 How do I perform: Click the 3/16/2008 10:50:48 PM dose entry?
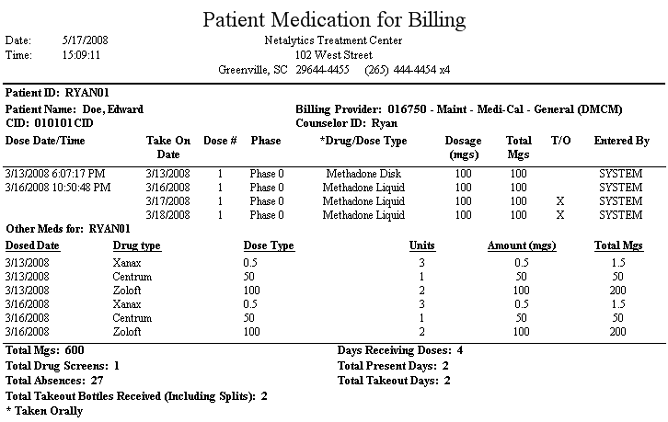click(58, 187)
